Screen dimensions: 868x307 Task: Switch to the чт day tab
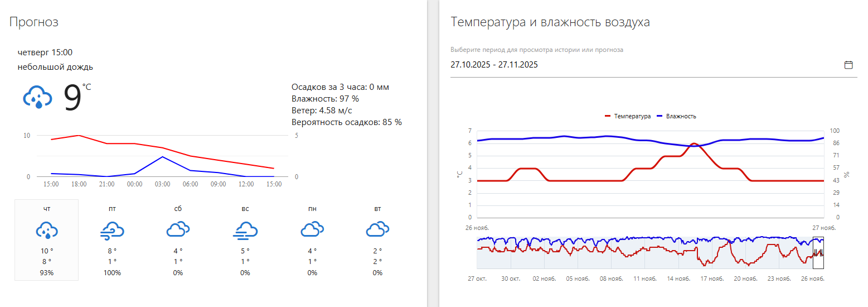pyautogui.click(x=47, y=209)
